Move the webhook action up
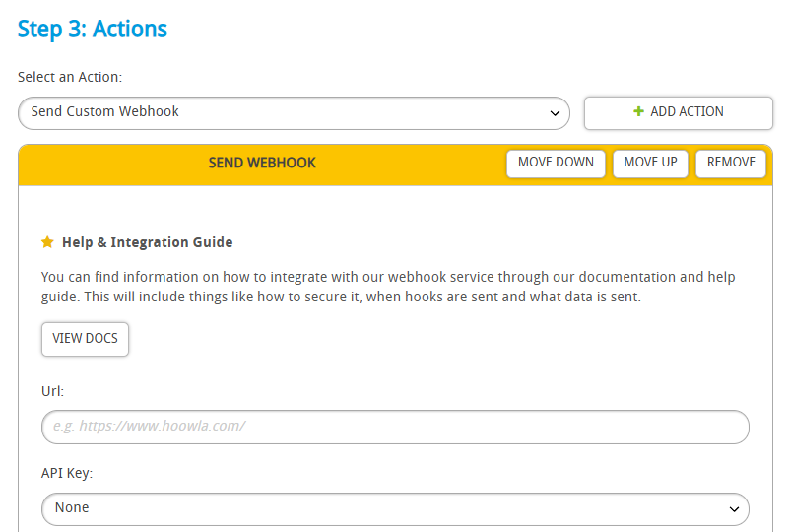This screenshot has width=789, height=532. [650, 164]
